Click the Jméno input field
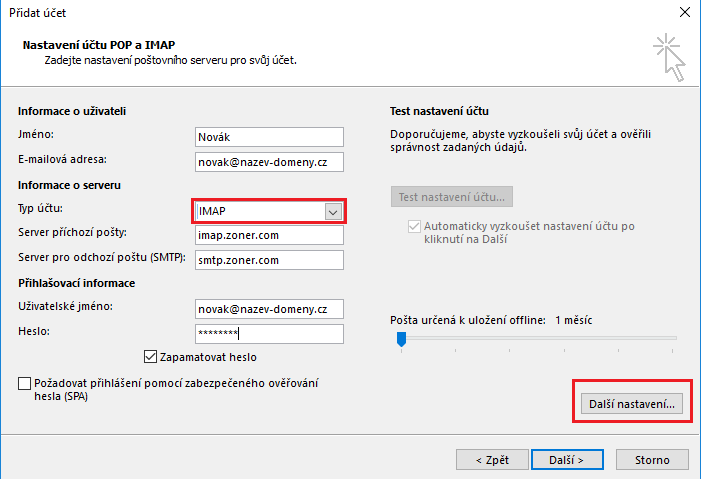This screenshot has width=701, height=479. pyautogui.click(x=269, y=137)
